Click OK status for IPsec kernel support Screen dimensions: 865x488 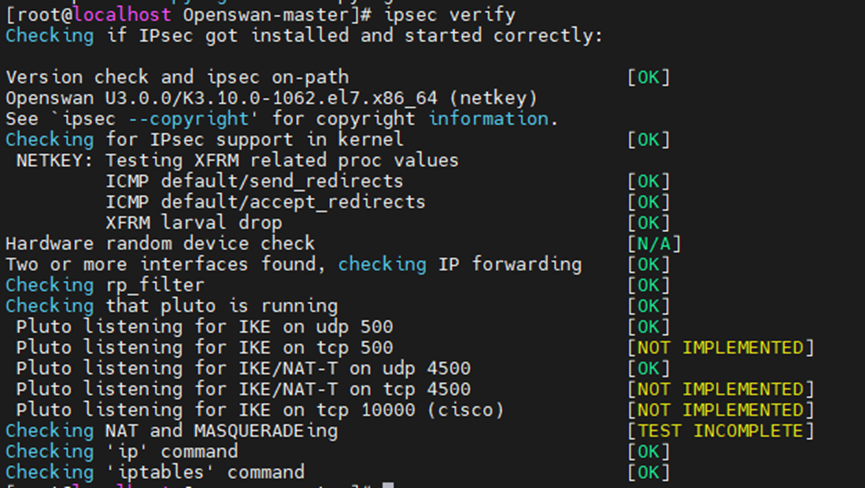(x=649, y=140)
